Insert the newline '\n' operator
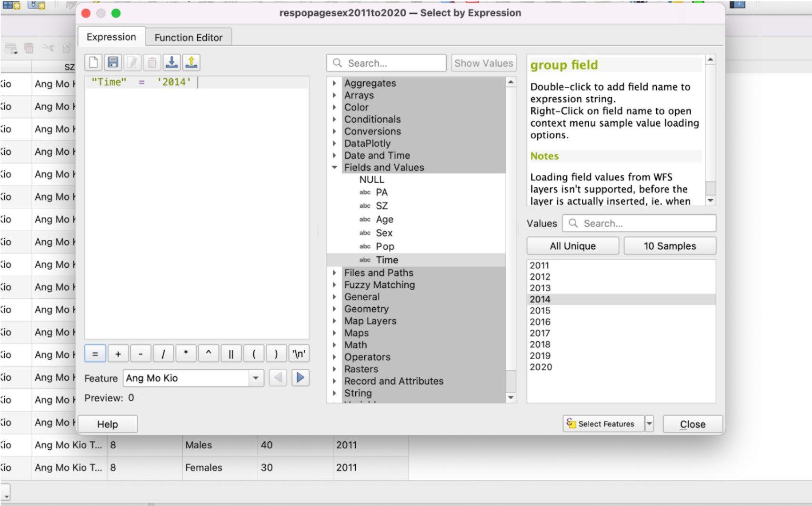This screenshot has width=812, height=506. [x=299, y=354]
